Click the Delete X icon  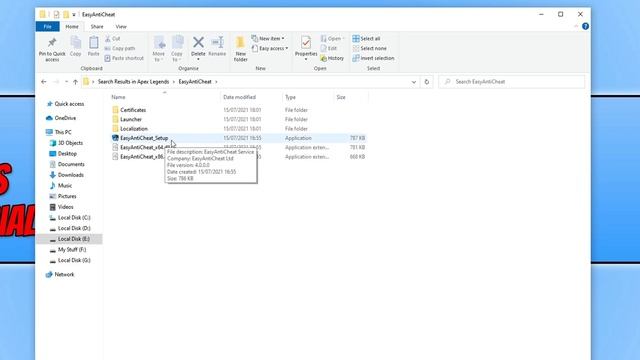tap(198, 42)
